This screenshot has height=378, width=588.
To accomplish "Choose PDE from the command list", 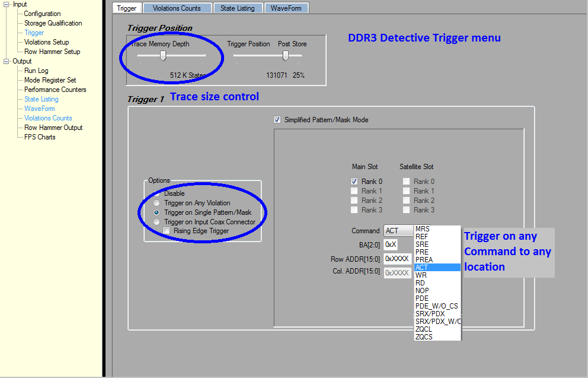I will [x=437, y=298].
